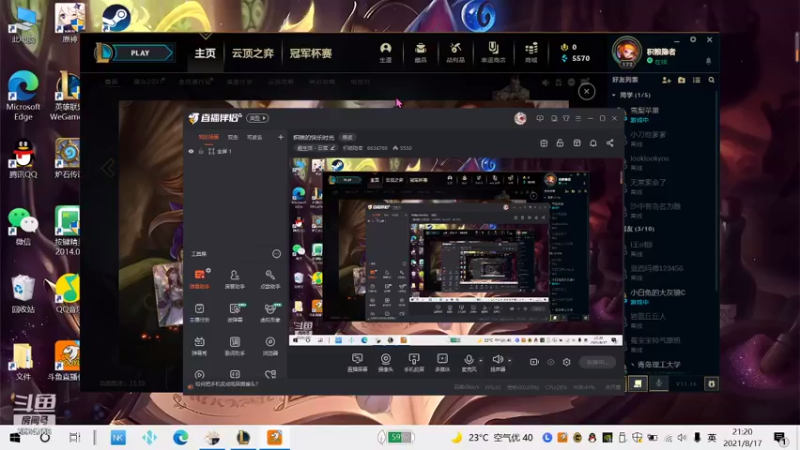This screenshot has width=800, height=450.
Task: Open the 主播任务 tool
Action: tap(199, 312)
